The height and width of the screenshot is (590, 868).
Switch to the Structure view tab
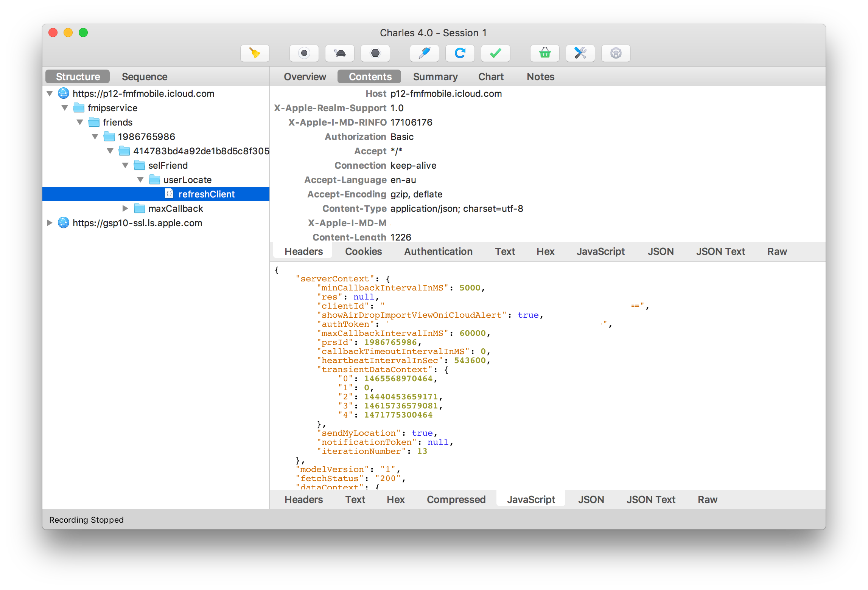pos(78,77)
